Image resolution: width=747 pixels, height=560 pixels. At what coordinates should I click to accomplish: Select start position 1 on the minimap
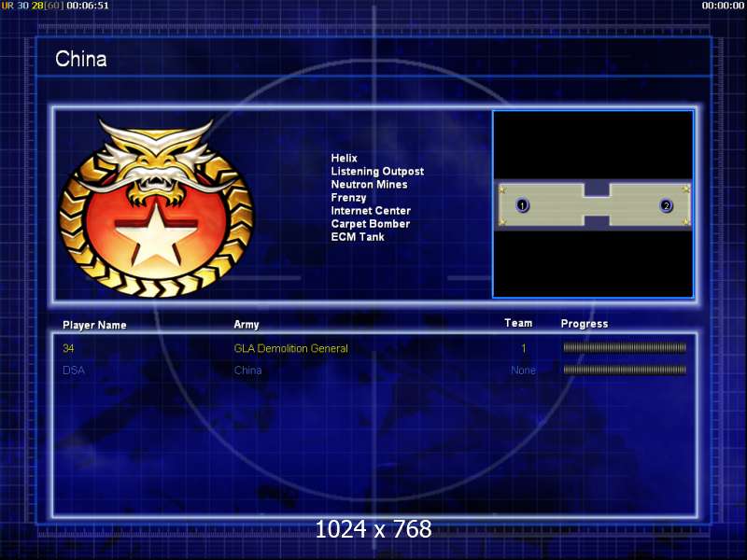523,205
